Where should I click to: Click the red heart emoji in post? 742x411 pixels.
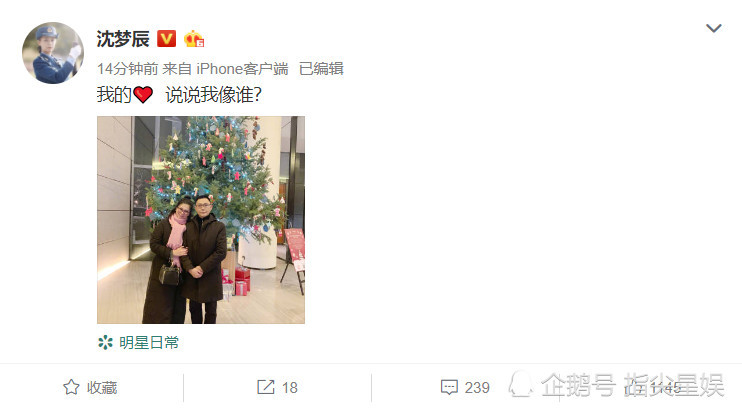click(143, 95)
